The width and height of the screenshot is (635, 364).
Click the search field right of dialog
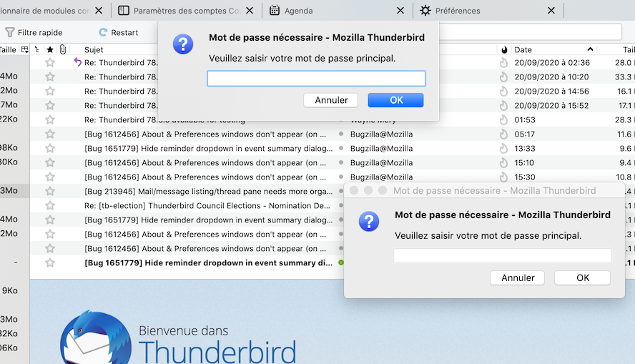tap(531, 32)
